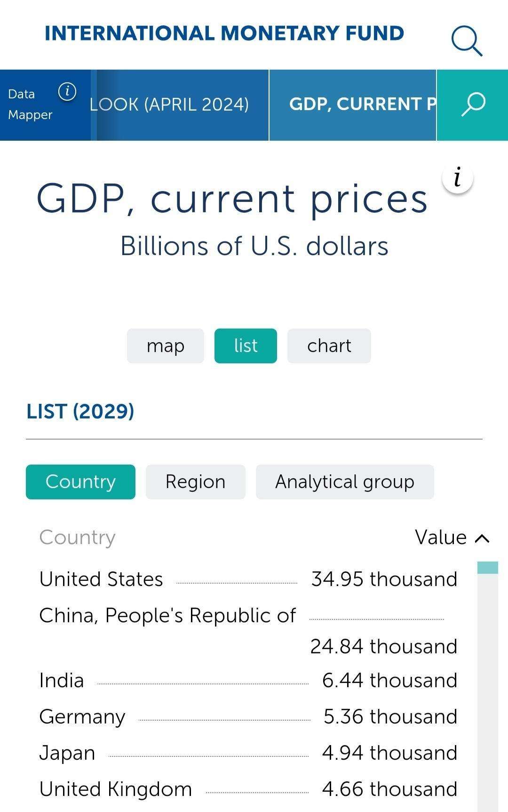Open the Analytical group tab
508x812 pixels.
[344, 482]
